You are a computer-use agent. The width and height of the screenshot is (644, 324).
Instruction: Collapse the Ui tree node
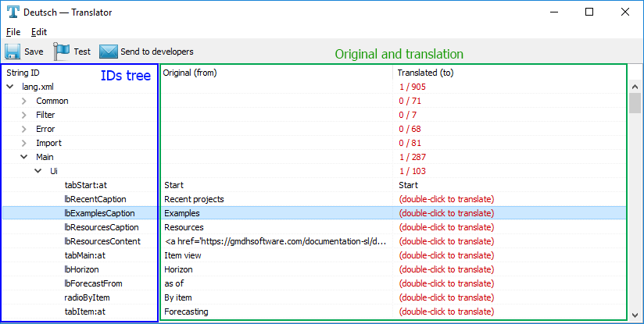click(38, 171)
